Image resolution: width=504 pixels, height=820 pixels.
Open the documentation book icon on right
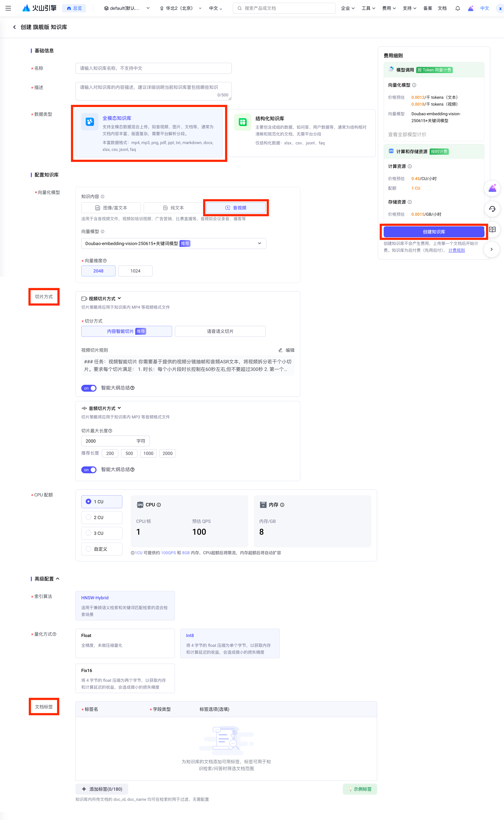click(x=492, y=229)
